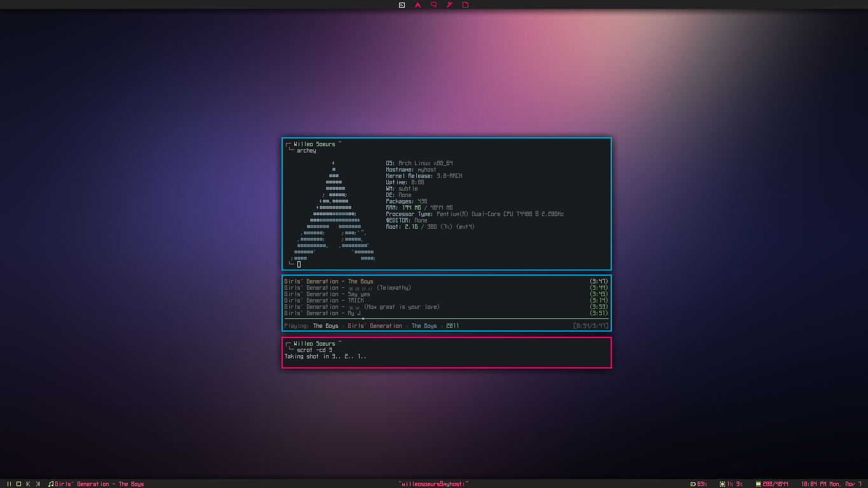Viewport: 868px width, 488px height.
Task: Click the Hostname: myhost line
Action: click(411, 170)
